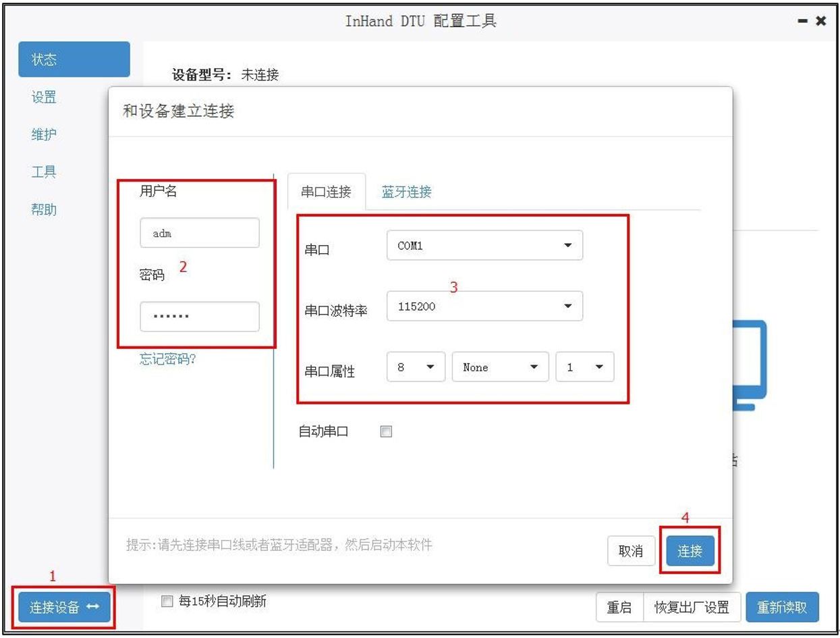Close the InHand DTU 配置工具 window
The height and width of the screenshot is (638, 840).
[x=821, y=21]
